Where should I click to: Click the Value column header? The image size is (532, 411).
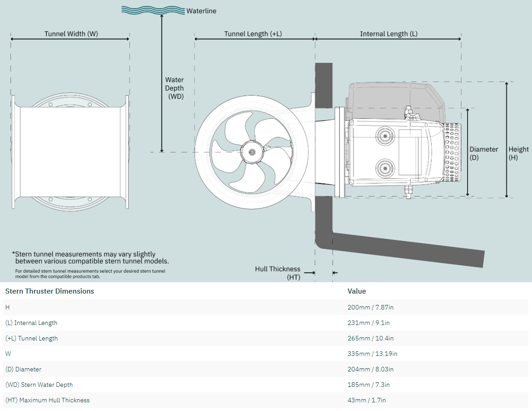pos(356,291)
